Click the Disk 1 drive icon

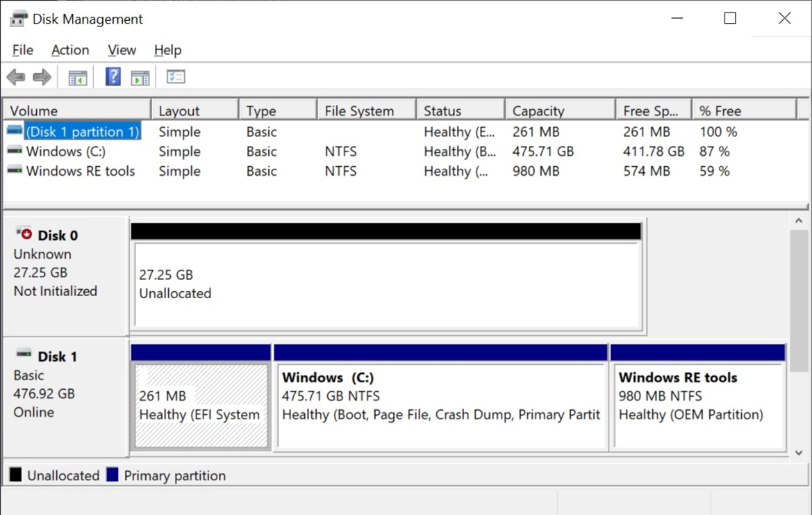coord(24,354)
